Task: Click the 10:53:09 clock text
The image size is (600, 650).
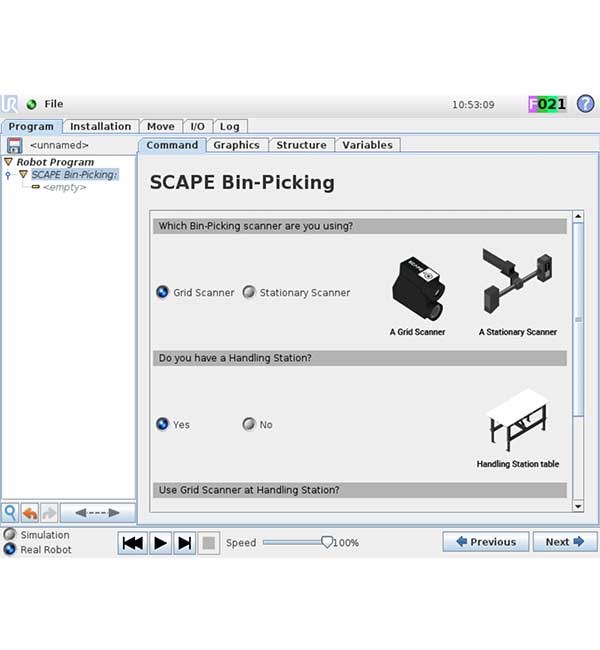Action: tap(473, 105)
